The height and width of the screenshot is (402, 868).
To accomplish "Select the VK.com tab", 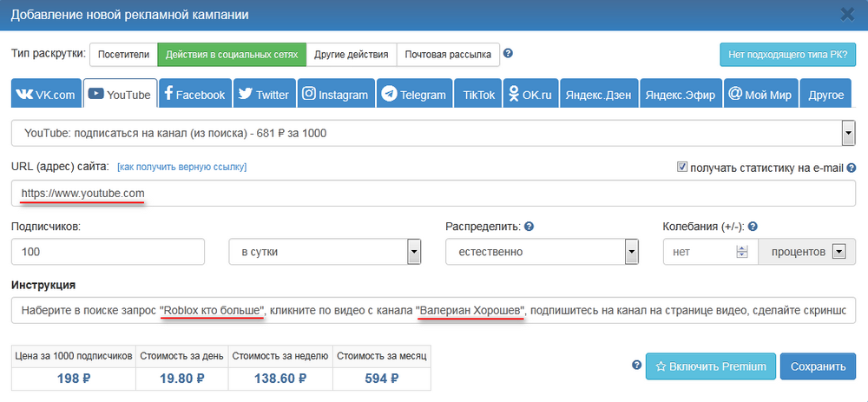I will pyautogui.click(x=46, y=95).
